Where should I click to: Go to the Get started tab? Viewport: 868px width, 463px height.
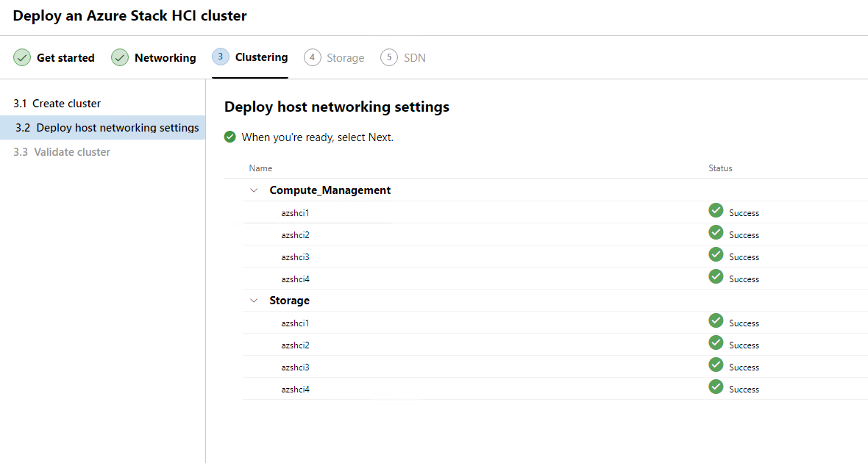(x=65, y=58)
